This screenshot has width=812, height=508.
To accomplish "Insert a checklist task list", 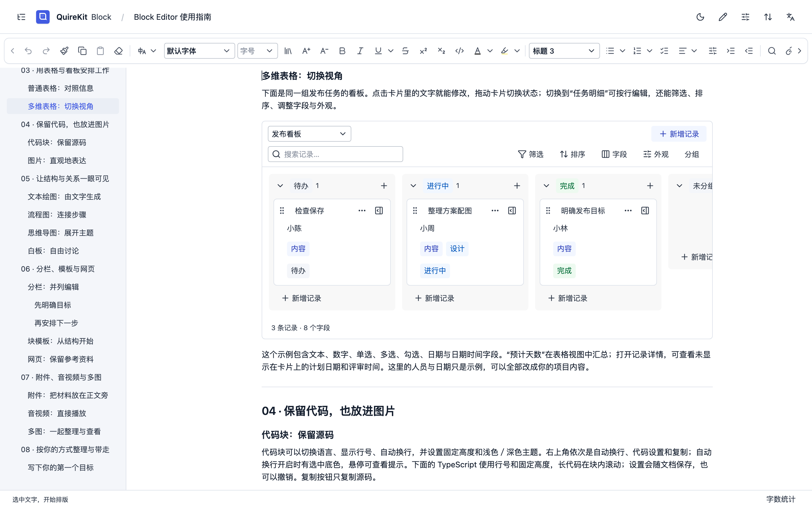I will (x=664, y=51).
